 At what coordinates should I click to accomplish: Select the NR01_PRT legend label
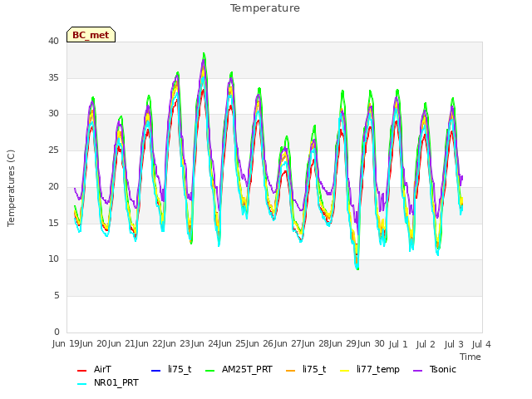click(116, 382)
